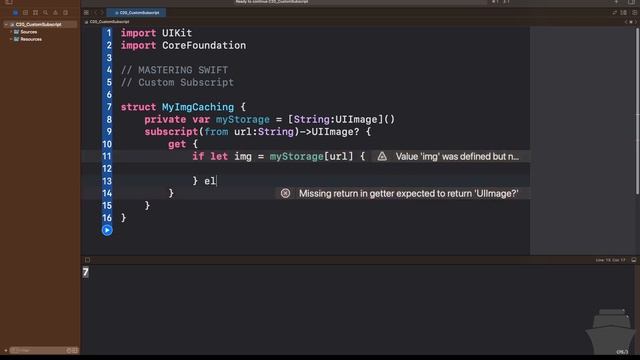
Task: Open the "Value 'img' was defined" warning message
Action: click(x=457, y=156)
